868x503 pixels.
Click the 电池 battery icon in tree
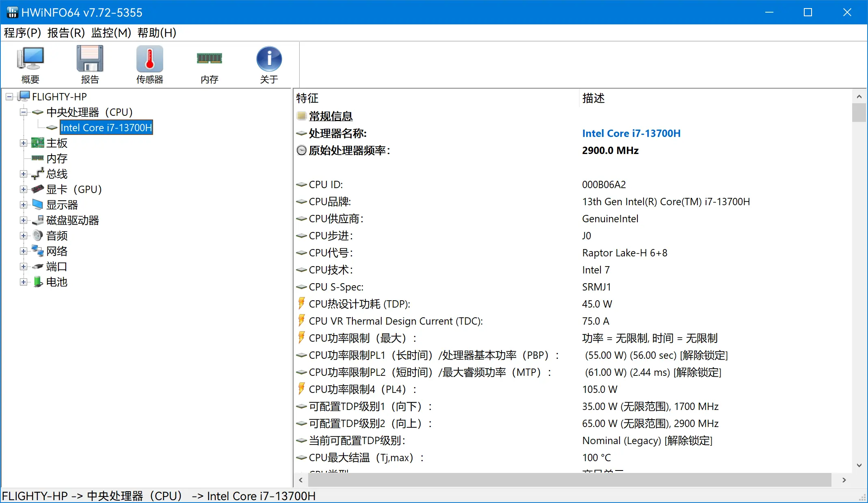click(x=38, y=282)
